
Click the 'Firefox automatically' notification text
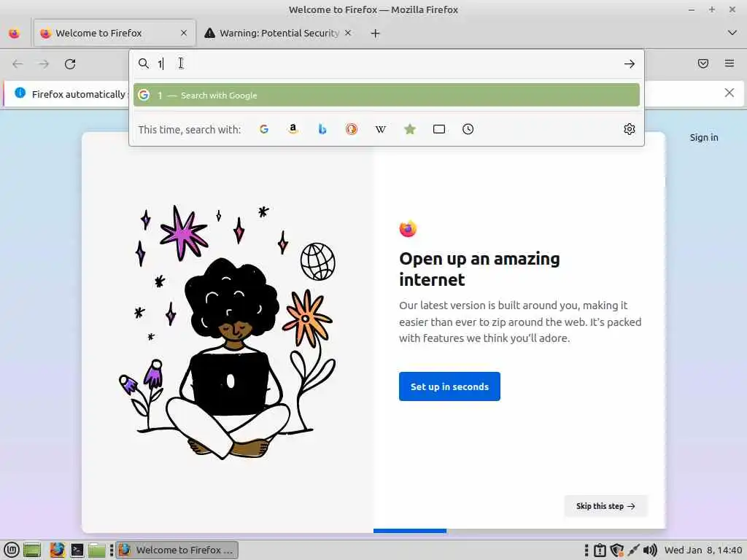[x=79, y=94]
